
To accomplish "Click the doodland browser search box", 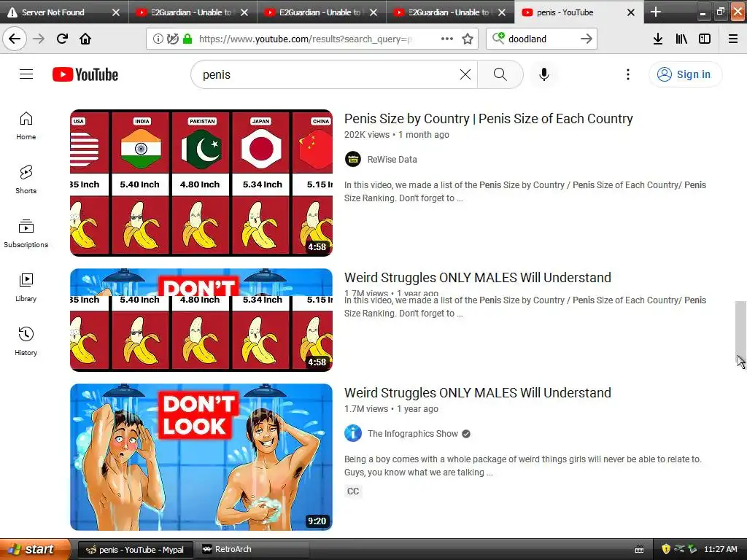I will point(542,39).
